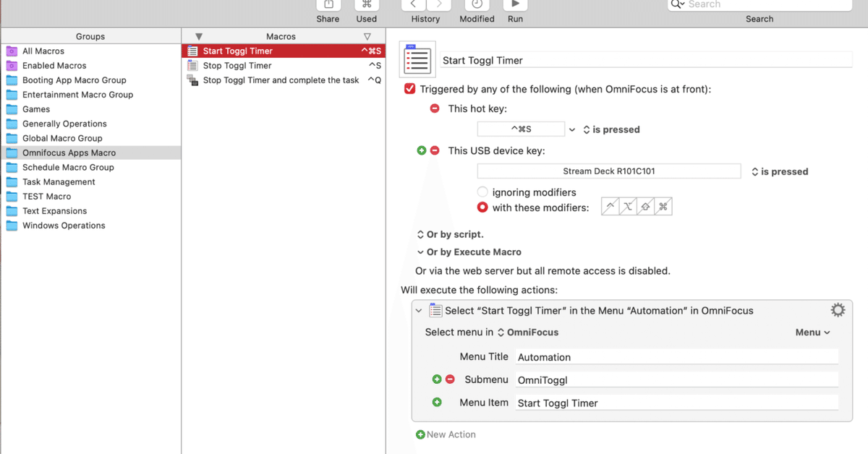Toggle the Triggered by any of following checkbox

click(410, 89)
